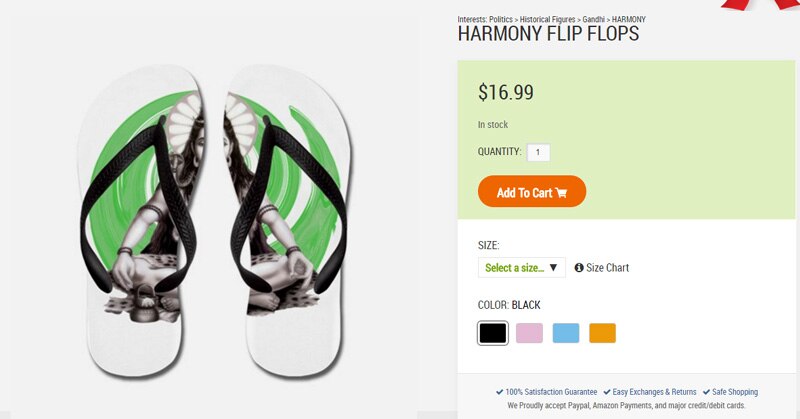This screenshot has width=800, height=419.
Task: Open the Select a size dropdown
Action: (521, 267)
